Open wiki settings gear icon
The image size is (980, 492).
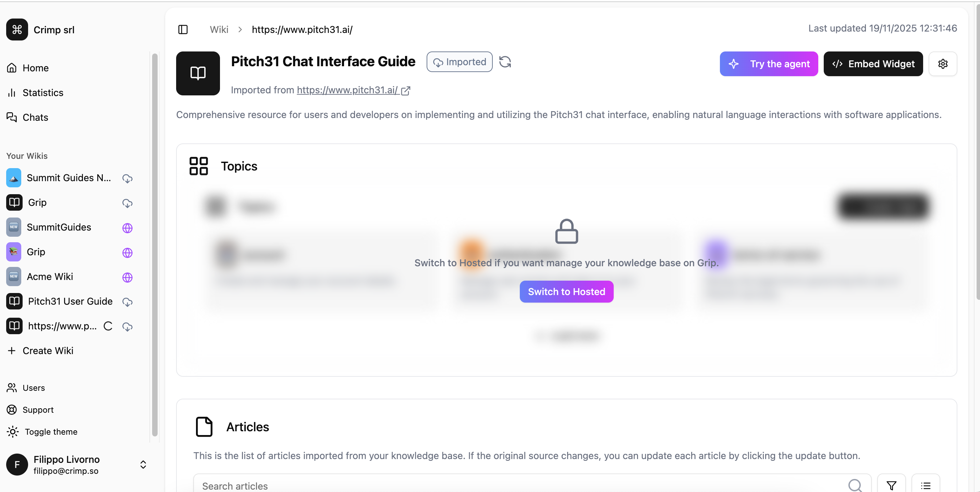[x=942, y=63]
